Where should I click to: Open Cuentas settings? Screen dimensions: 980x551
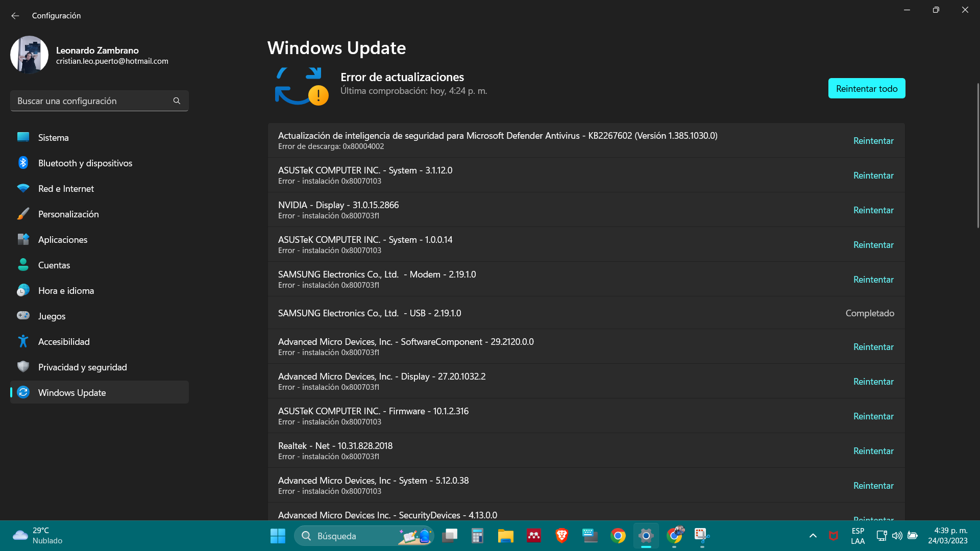[x=100, y=265]
